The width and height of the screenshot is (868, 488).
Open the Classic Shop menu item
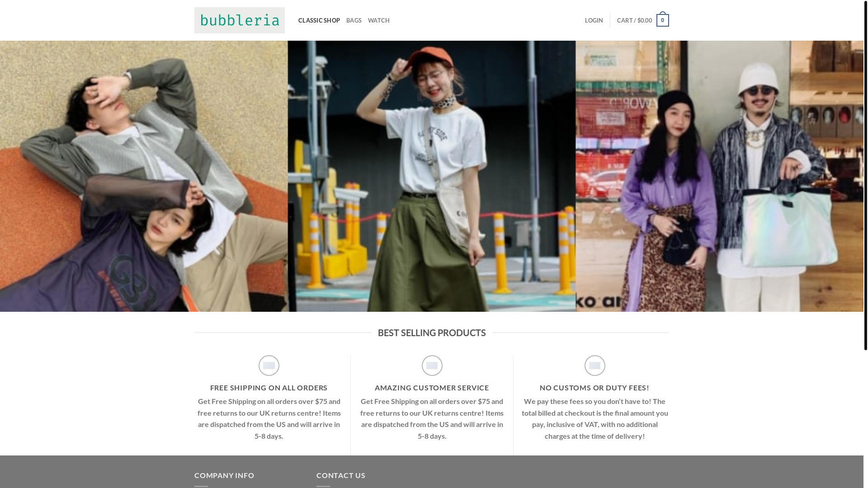(x=319, y=20)
